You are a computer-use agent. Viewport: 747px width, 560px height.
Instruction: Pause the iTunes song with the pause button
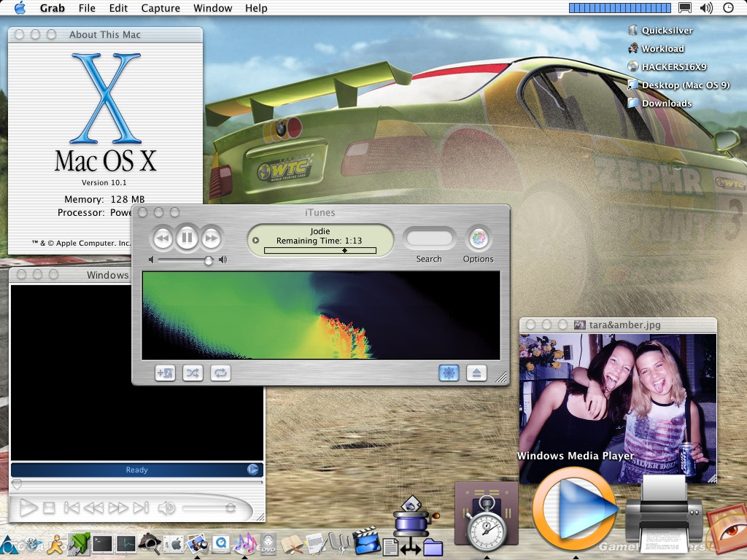[187, 238]
